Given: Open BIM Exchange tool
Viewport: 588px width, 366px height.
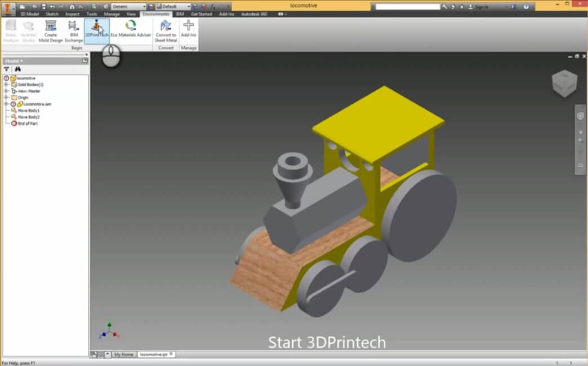Looking at the screenshot, I should 74,31.
